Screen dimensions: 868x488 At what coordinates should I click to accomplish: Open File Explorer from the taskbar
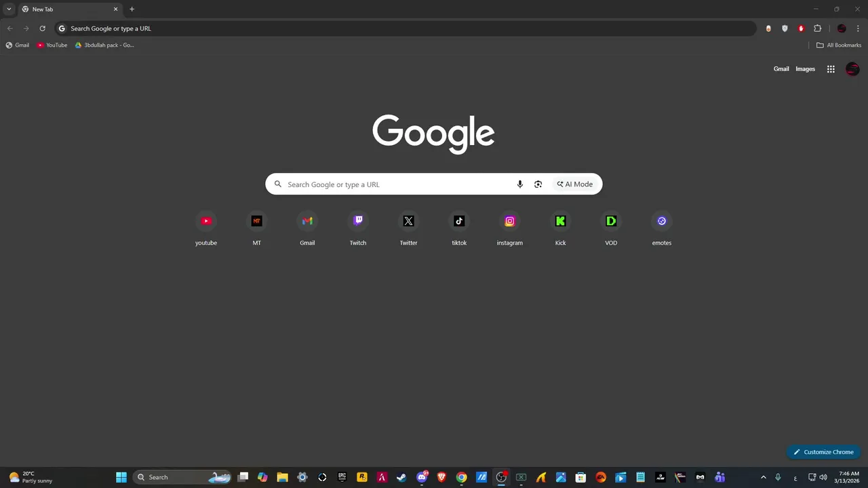pos(283,477)
